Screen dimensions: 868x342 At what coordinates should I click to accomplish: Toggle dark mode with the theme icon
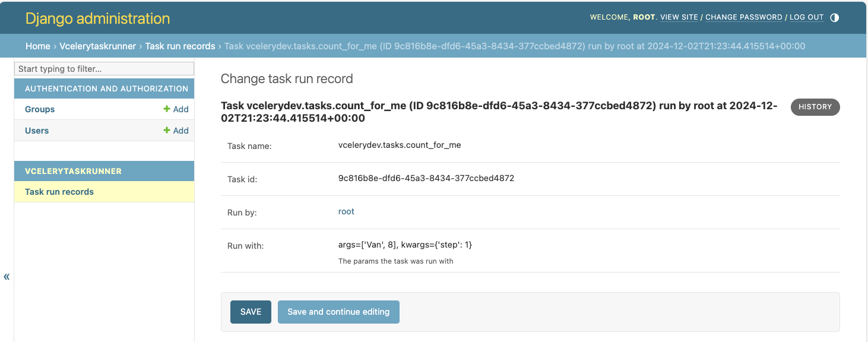(x=834, y=17)
